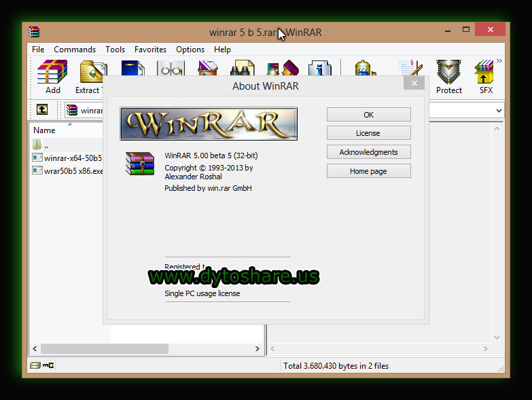The image size is (532, 400).
Task: Click the Test archive toolbar icon
Action: [132, 68]
